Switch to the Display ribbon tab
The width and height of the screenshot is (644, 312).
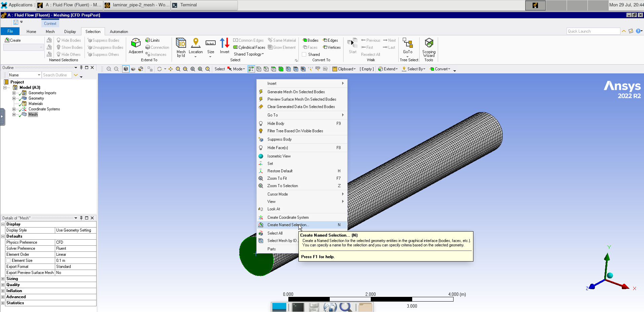click(x=70, y=32)
